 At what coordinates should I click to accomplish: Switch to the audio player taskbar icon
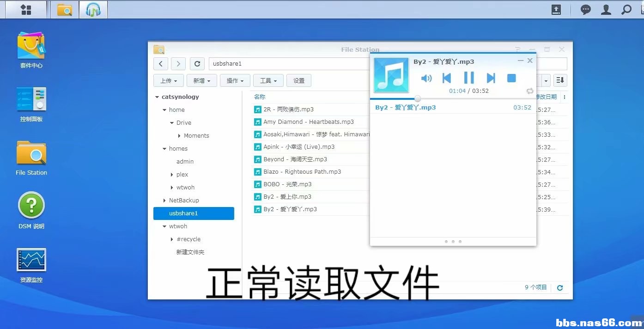(93, 10)
